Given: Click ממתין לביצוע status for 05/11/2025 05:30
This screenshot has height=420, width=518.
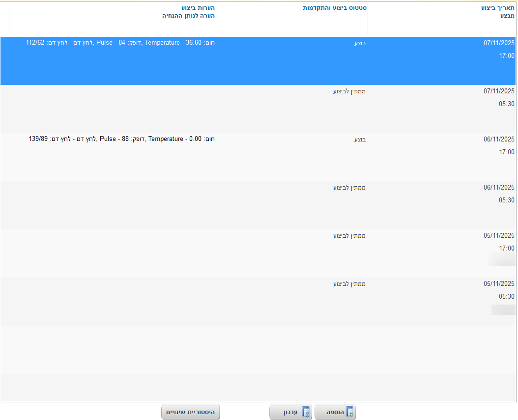Looking at the screenshot, I should coord(349,284).
